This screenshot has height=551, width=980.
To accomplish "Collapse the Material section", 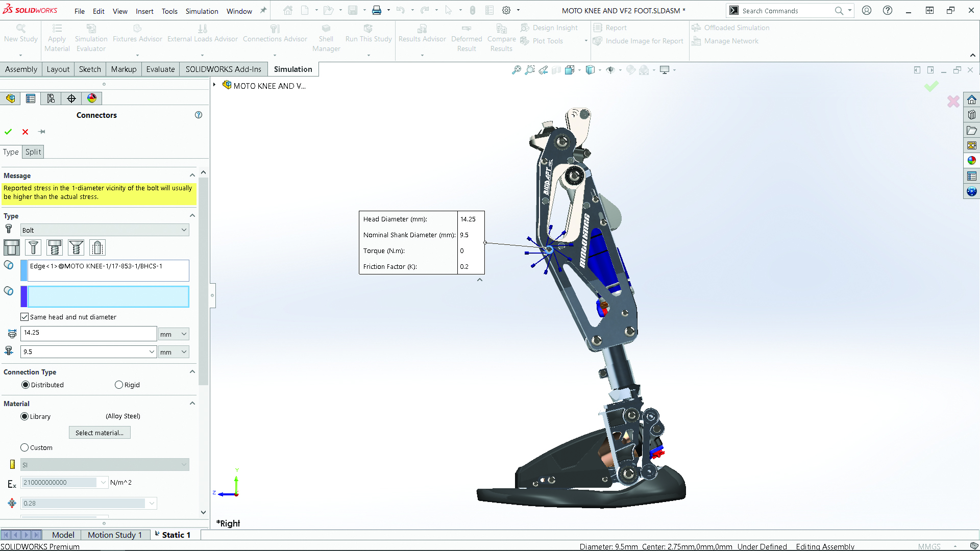I will 192,404.
